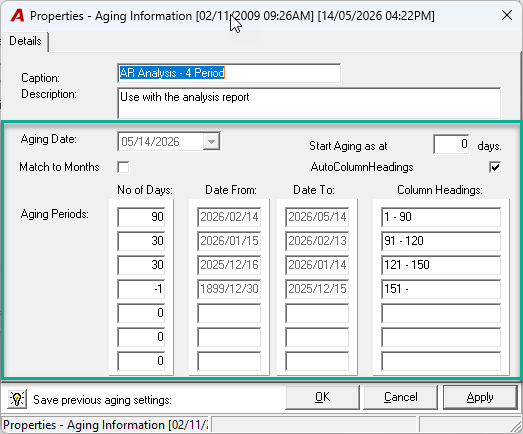Image resolution: width=523 pixels, height=434 pixels.
Task: Click the Match to Months label
Action: coord(59,167)
